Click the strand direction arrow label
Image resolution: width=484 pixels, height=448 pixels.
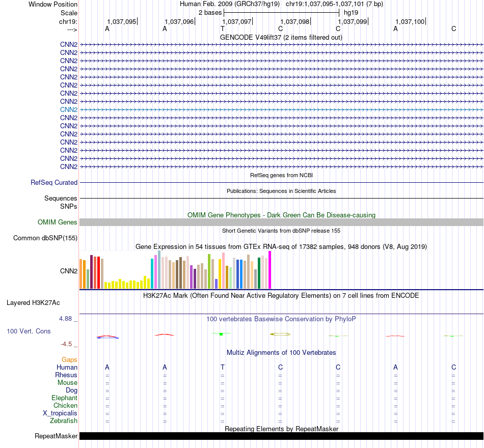72,30
